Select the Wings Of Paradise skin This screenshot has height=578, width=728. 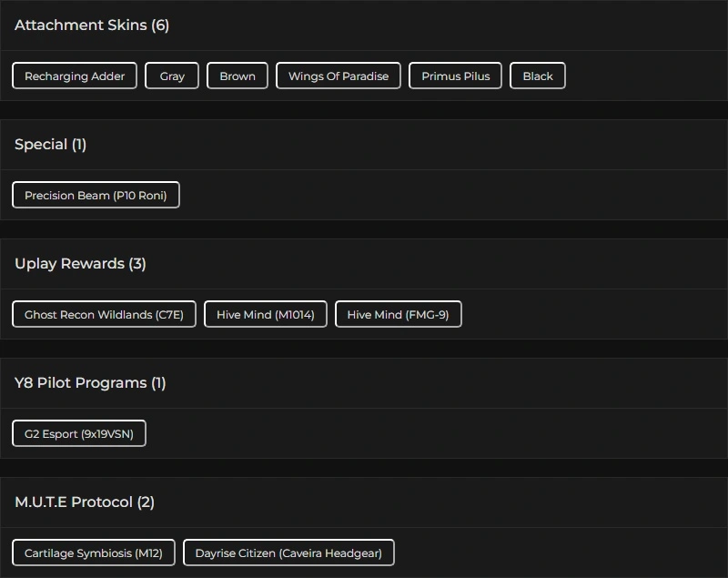click(339, 76)
